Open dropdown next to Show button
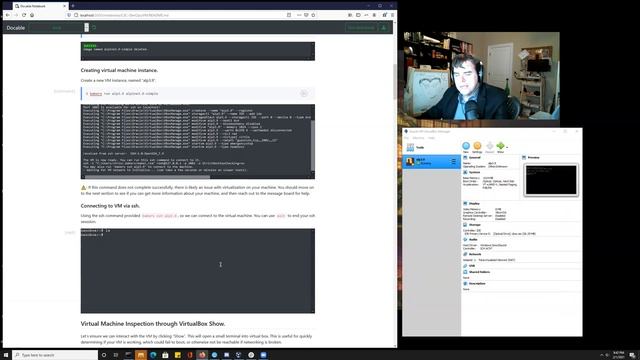 point(507,147)
